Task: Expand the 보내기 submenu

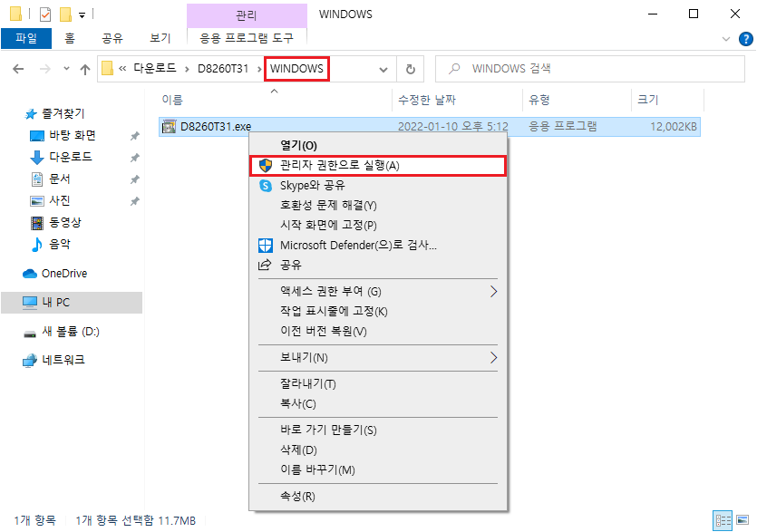Action: pyautogui.click(x=494, y=357)
